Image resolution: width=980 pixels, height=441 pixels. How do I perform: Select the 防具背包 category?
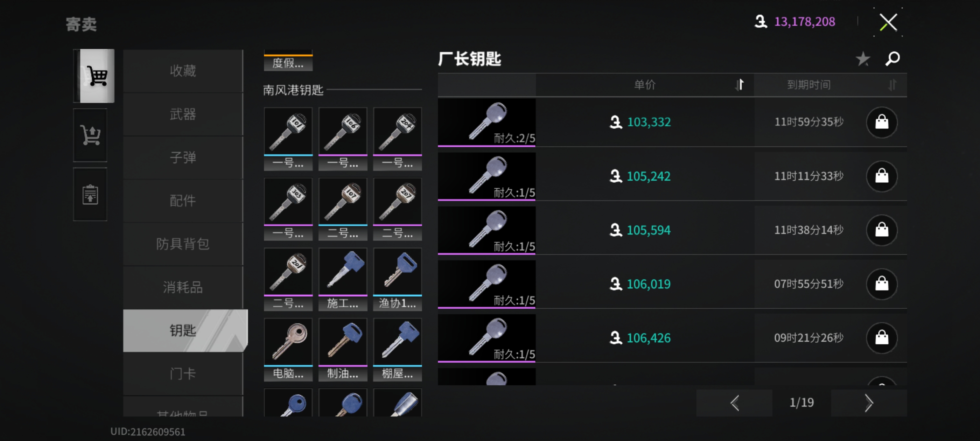pyautogui.click(x=183, y=244)
